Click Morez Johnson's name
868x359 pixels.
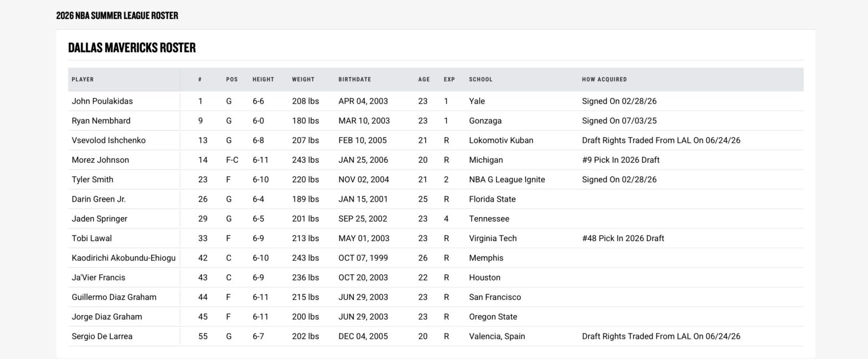(x=100, y=160)
